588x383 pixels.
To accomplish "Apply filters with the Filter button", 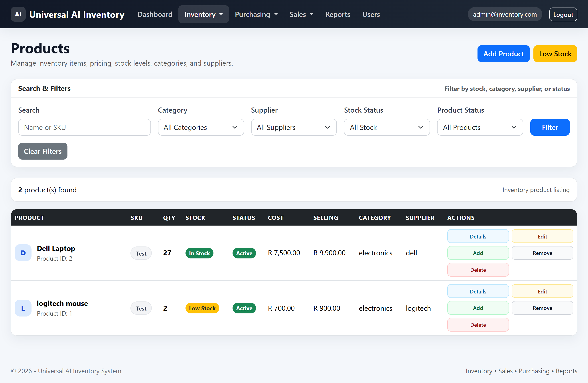I will 550,127.
